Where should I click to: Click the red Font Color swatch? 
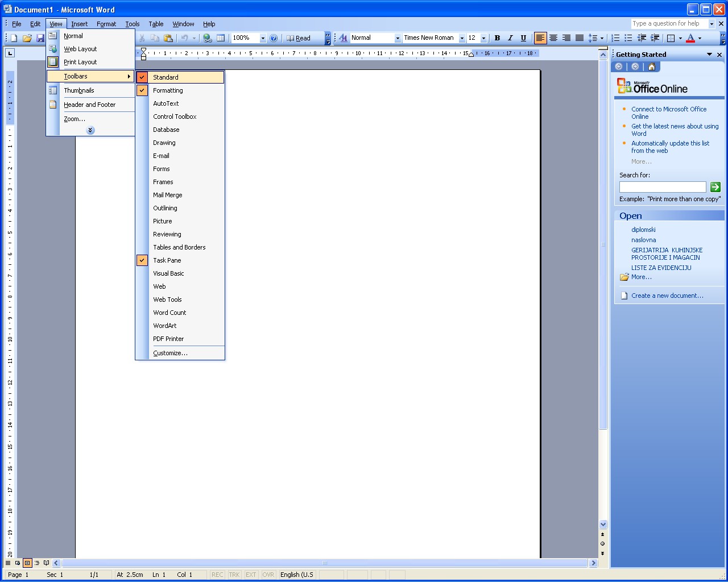[x=690, y=38]
